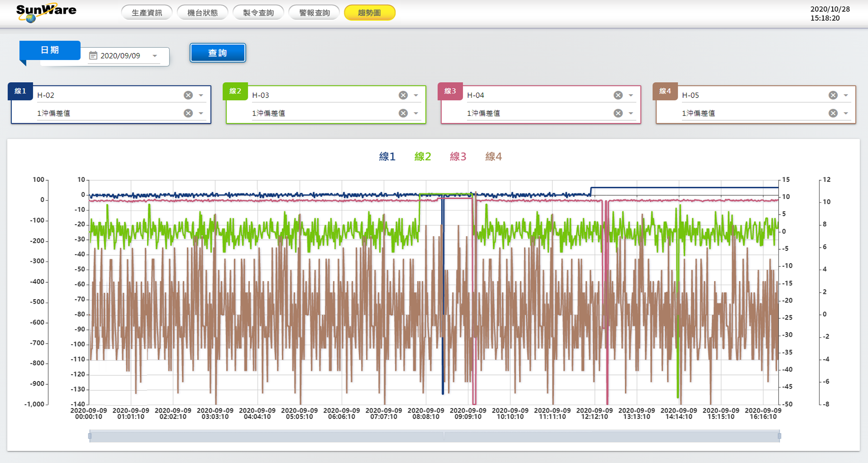Click the 線2 green panel label
Image resolution: width=868 pixels, height=463 pixels.
pyautogui.click(x=235, y=91)
